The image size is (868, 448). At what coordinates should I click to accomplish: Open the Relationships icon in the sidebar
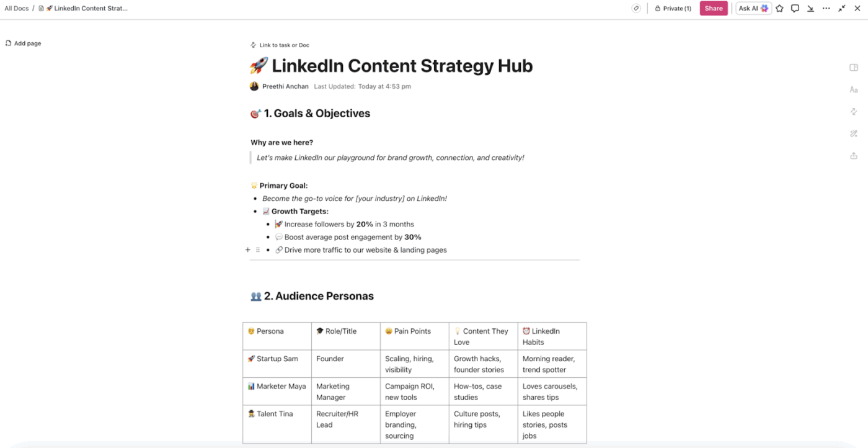(x=853, y=111)
